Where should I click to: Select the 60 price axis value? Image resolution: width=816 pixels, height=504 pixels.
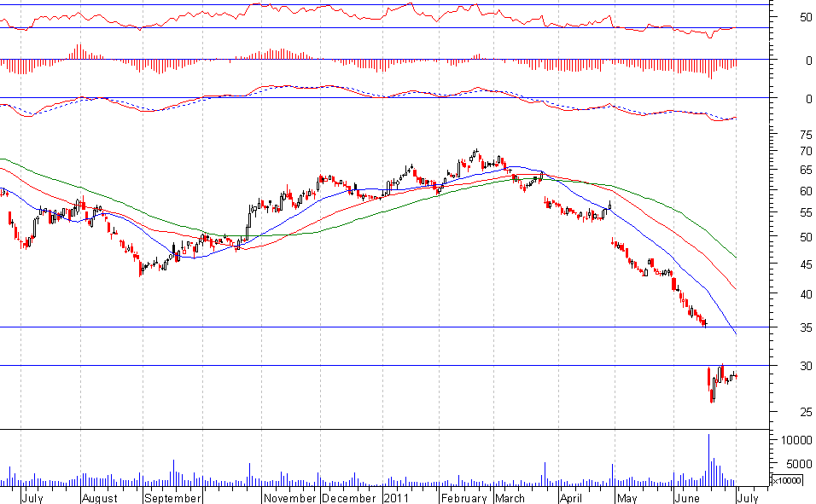pos(806,191)
